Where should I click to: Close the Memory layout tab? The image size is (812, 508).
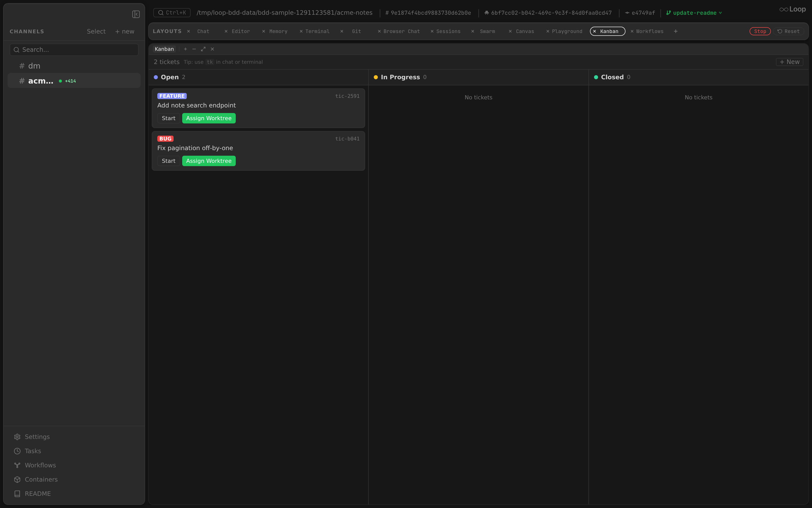click(264, 31)
